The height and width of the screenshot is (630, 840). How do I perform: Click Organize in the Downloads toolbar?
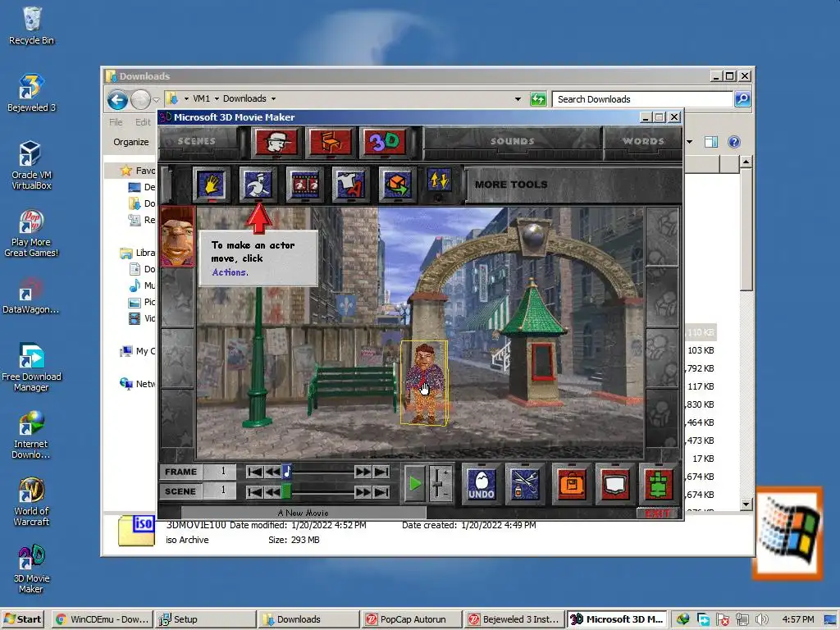tap(130, 142)
